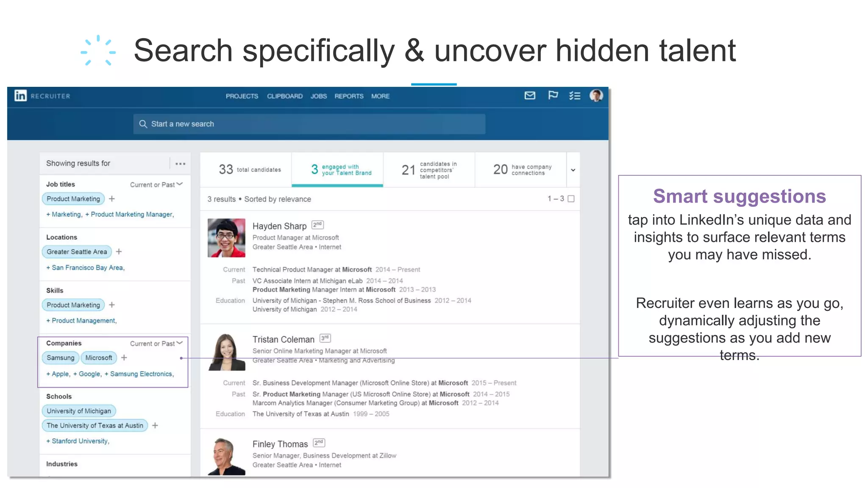
Task: Open the flag notifications icon
Action: pyautogui.click(x=553, y=95)
